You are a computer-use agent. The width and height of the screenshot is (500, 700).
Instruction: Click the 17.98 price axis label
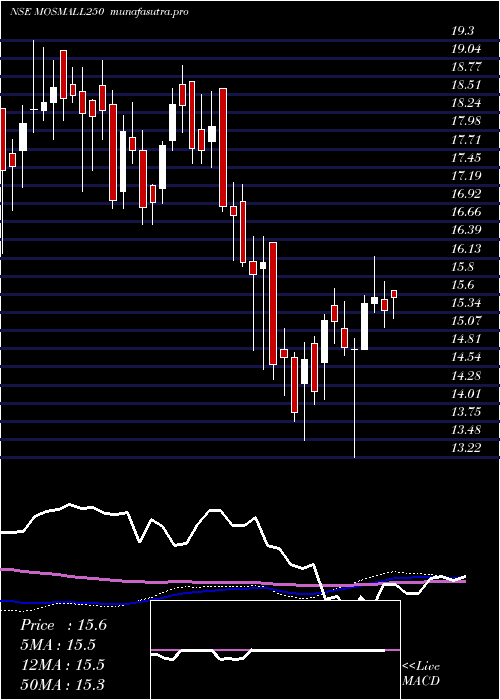tap(466, 121)
